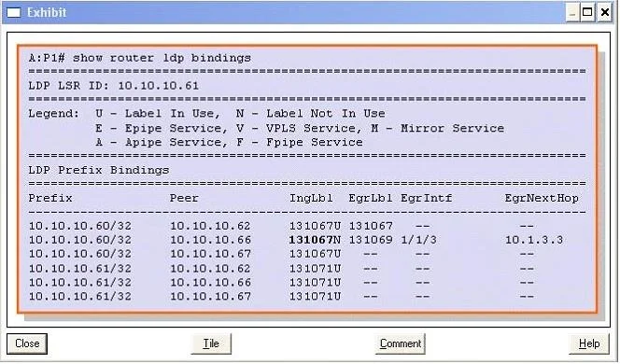Click ingress label 131071U for peer 10.10.10.67
This screenshot has height=364, width=620.
(315, 297)
